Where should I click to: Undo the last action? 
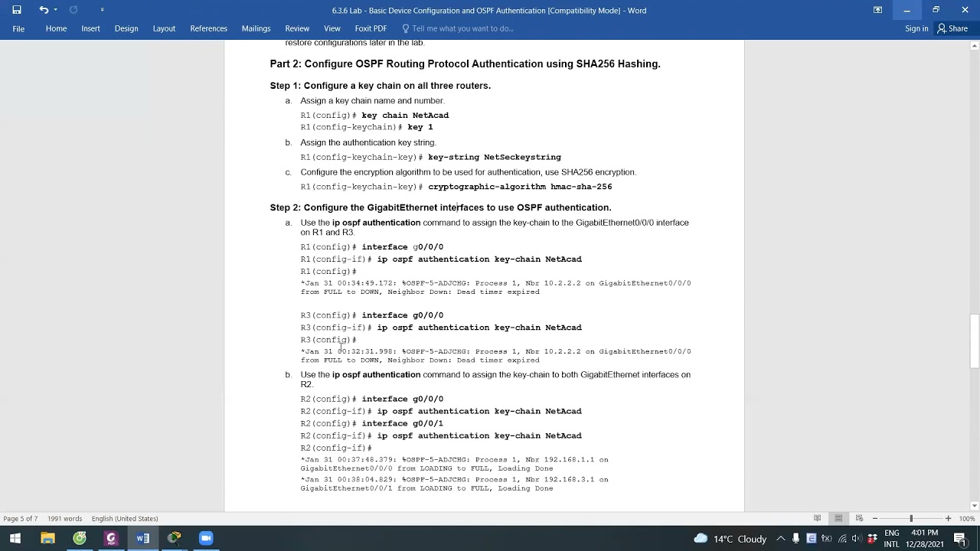[x=44, y=10]
